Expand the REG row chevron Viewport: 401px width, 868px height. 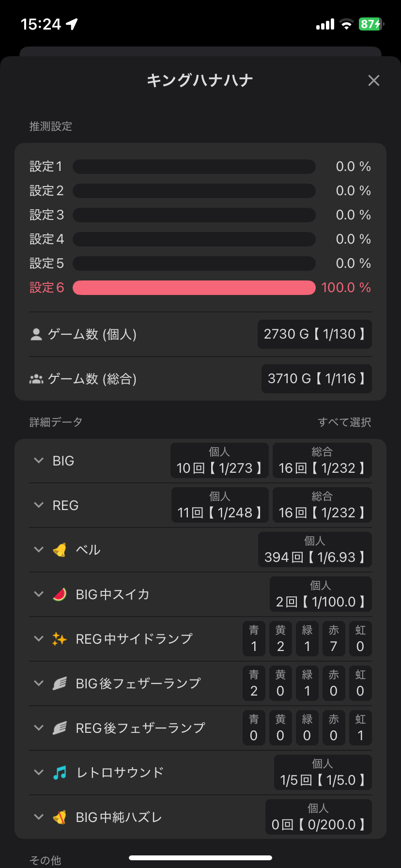(x=39, y=505)
